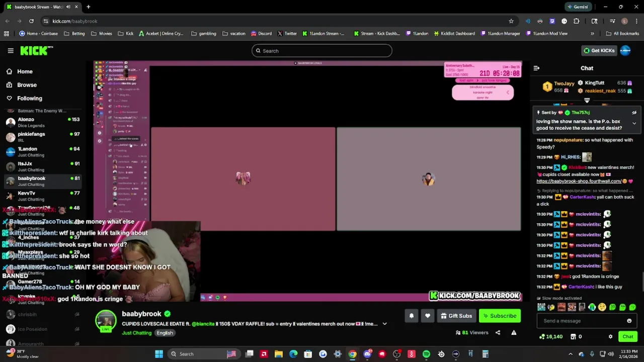Open the Chrome apps grid icon

(7, 34)
